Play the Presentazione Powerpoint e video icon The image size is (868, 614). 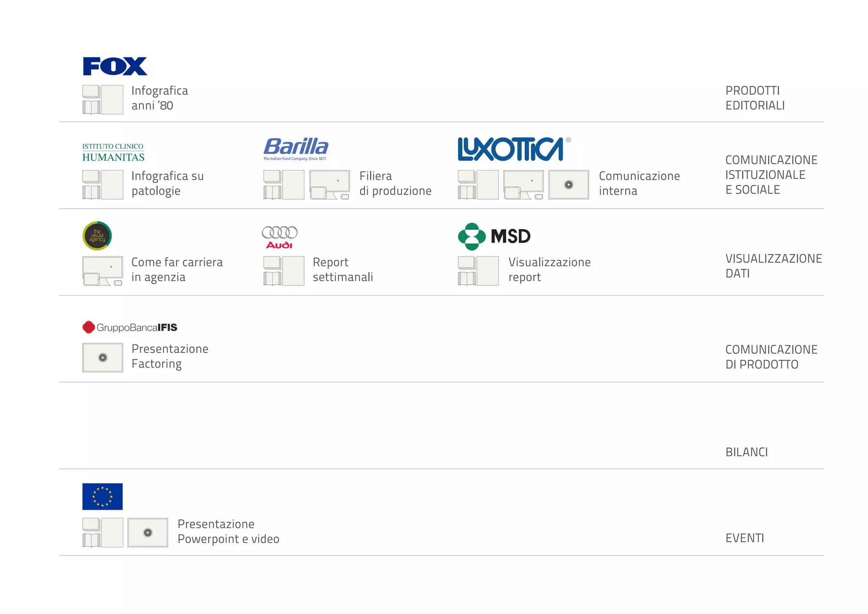[x=147, y=533]
